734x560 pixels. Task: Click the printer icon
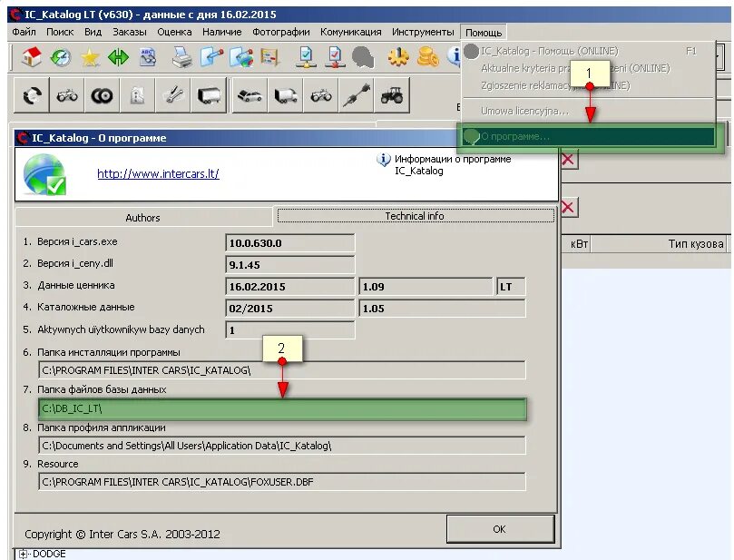[181, 57]
